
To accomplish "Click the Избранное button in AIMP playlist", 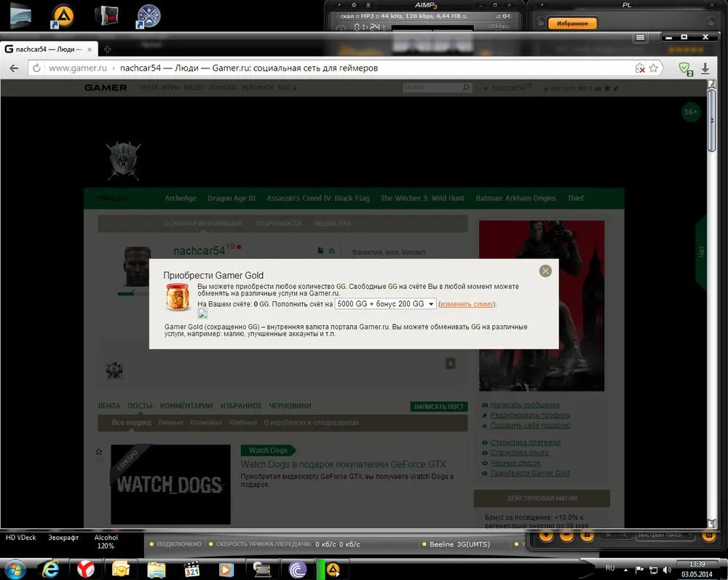I will click(572, 23).
